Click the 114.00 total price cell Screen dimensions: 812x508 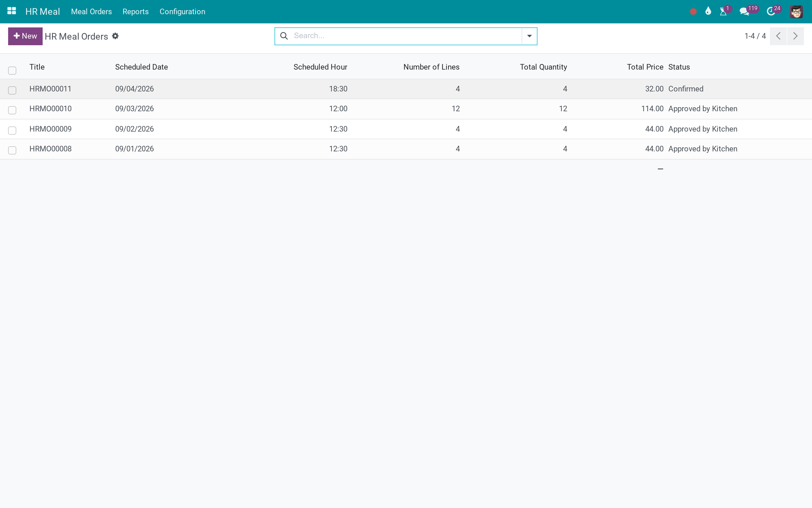[x=652, y=108]
